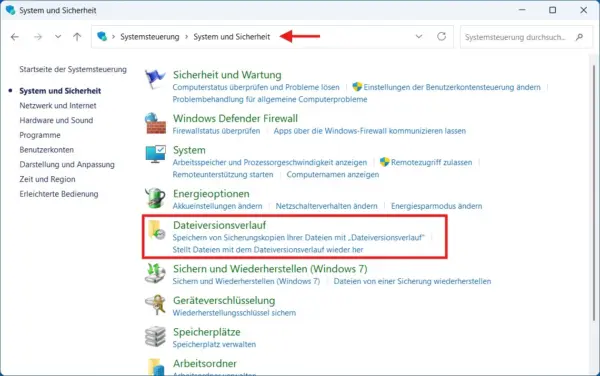The image size is (600, 376).
Task: Click the System monitor icon
Action: 155,154
